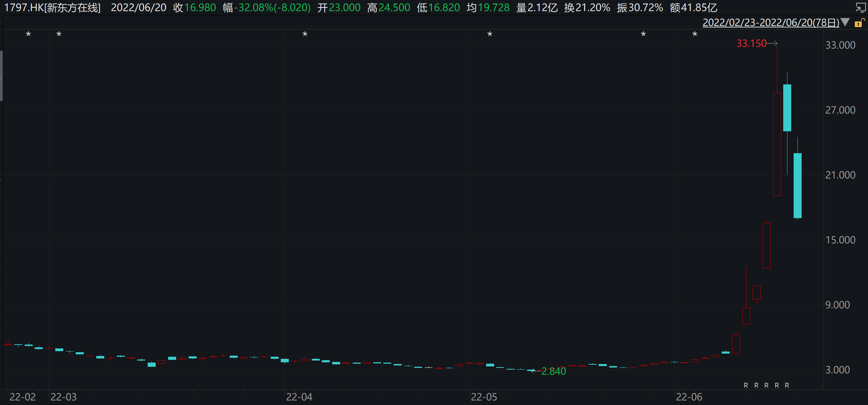Open the 2022/02/23-2022/06/20 date range link
The image size is (868, 405).
click(770, 23)
